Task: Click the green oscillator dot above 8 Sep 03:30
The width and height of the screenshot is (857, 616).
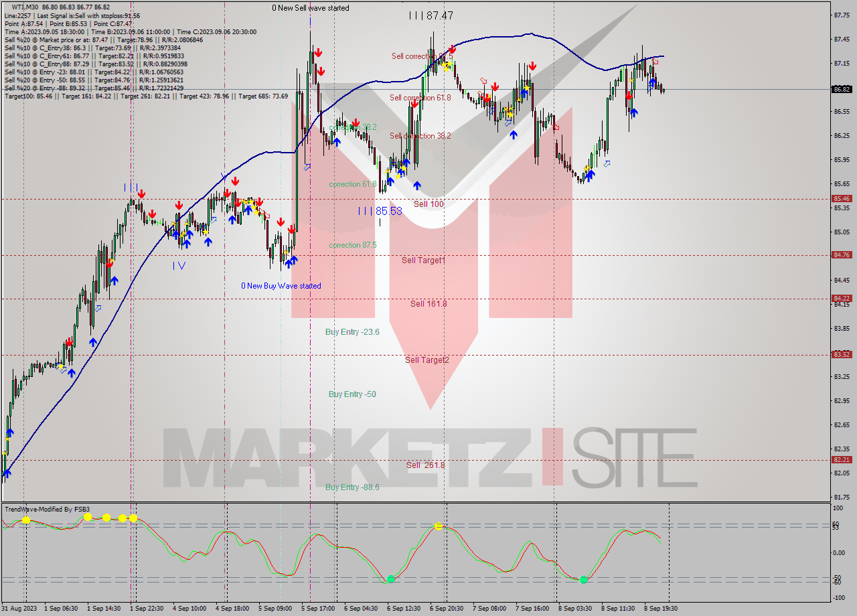Action: [583, 580]
